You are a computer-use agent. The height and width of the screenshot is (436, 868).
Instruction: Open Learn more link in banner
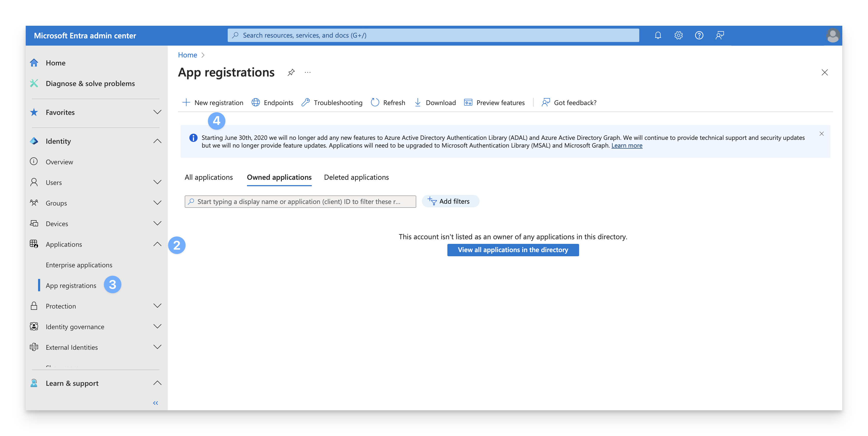[x=627, y=145]
